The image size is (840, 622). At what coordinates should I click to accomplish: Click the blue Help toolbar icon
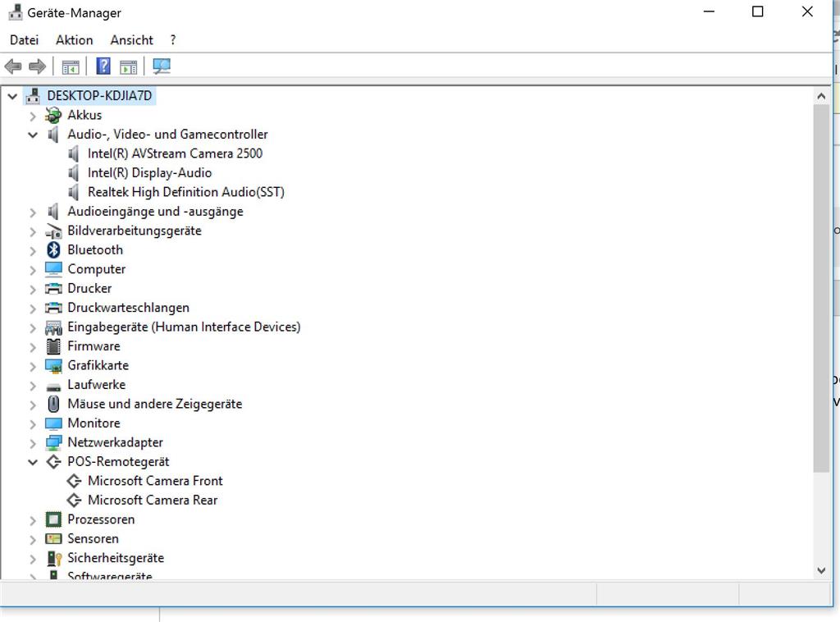point(103,66)
